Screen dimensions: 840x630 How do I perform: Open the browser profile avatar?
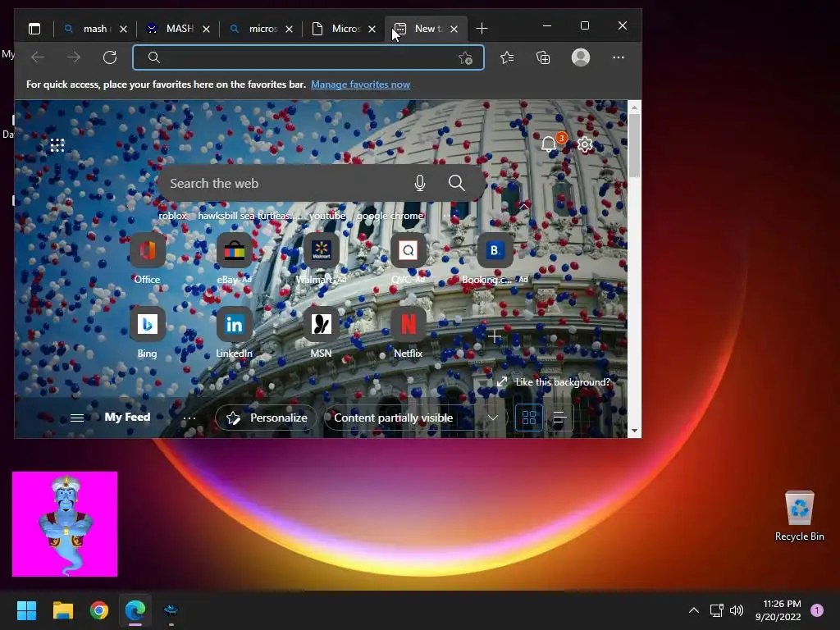(581, 57)
